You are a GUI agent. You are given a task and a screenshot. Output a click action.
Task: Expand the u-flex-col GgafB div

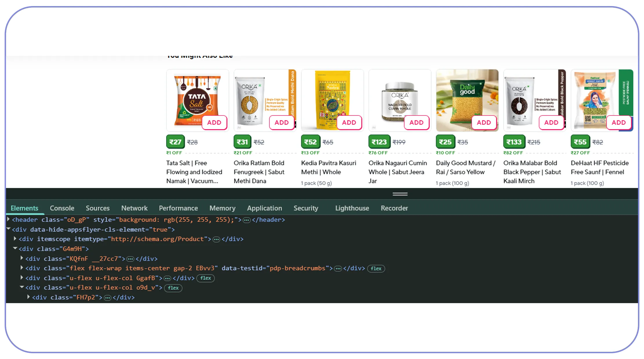[22, 278]
